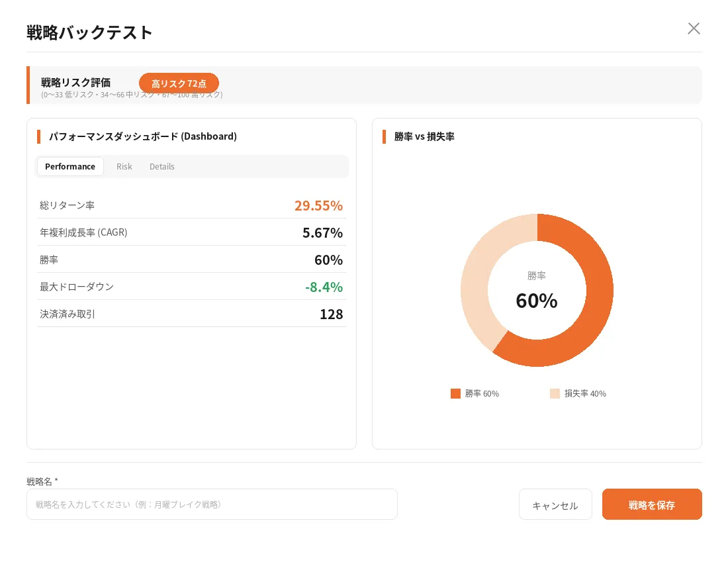This screenshot has height=580, width=728.
Task: Click the 決済済み取引 label
Action: 68,314
